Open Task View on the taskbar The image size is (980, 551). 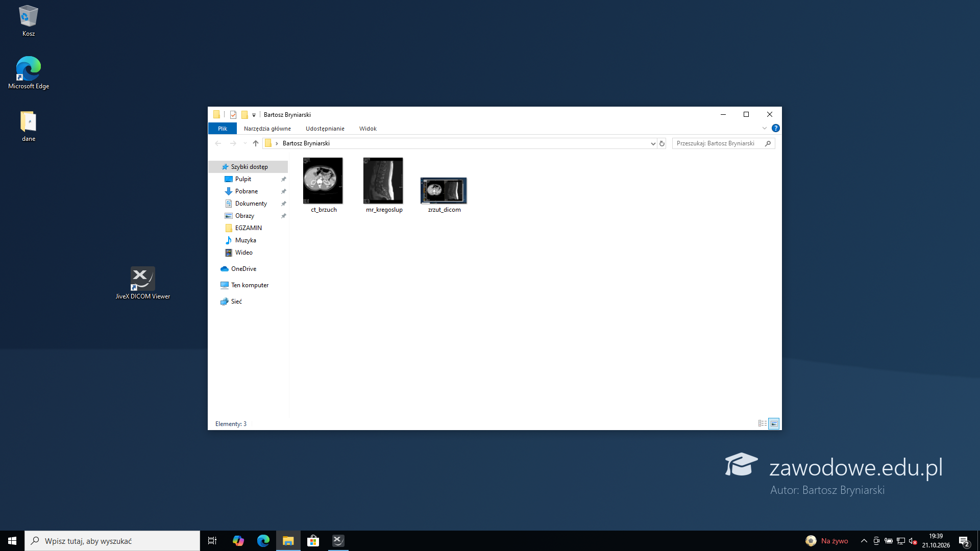212,541
